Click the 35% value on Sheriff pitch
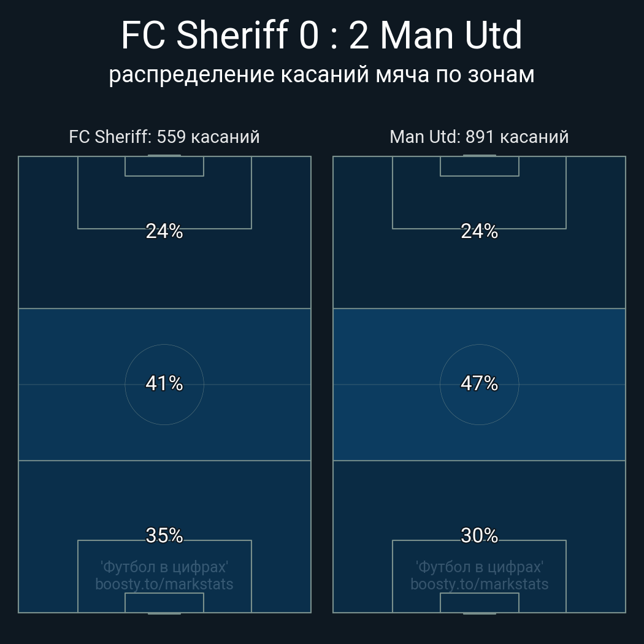 164,535
